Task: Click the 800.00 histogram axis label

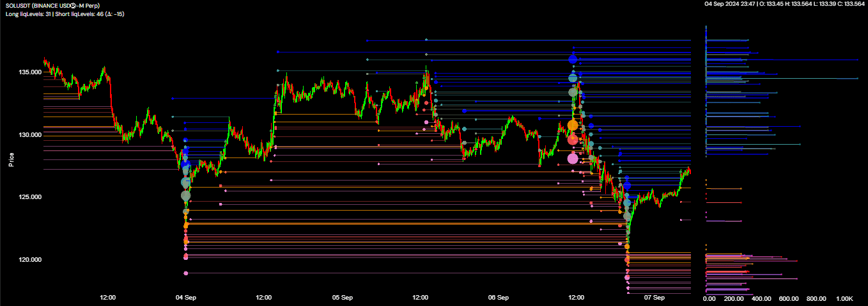Action: pos(817,299)
